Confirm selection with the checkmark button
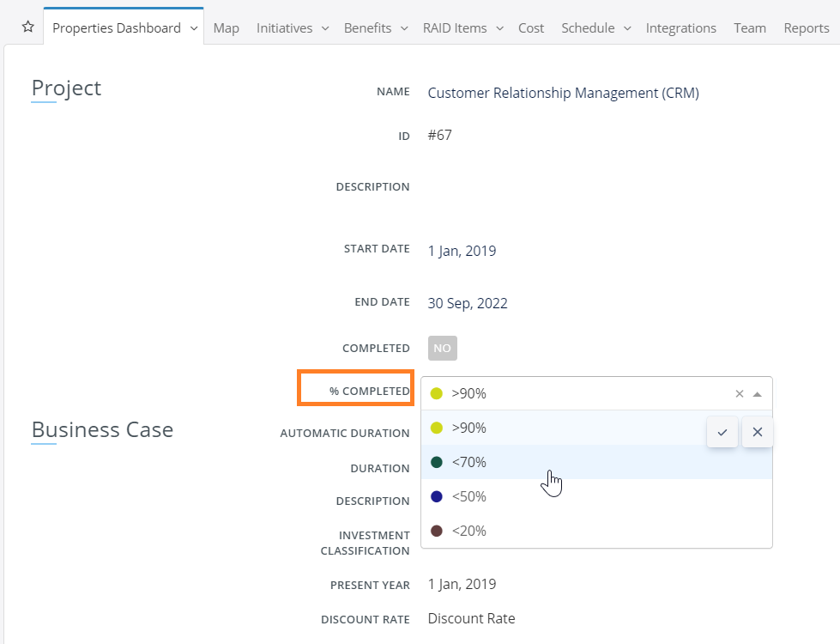The image size is (840, 644). [x=722, y=432]
